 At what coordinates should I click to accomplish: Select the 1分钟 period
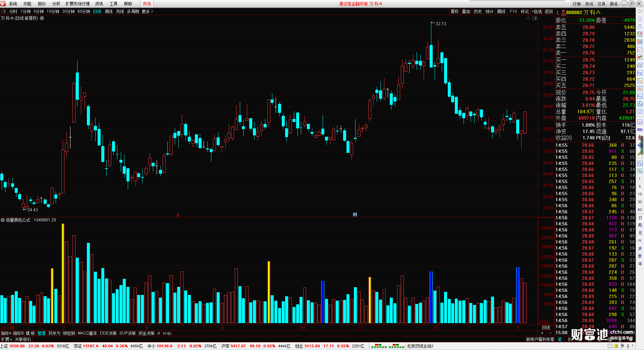coord(25,11)
